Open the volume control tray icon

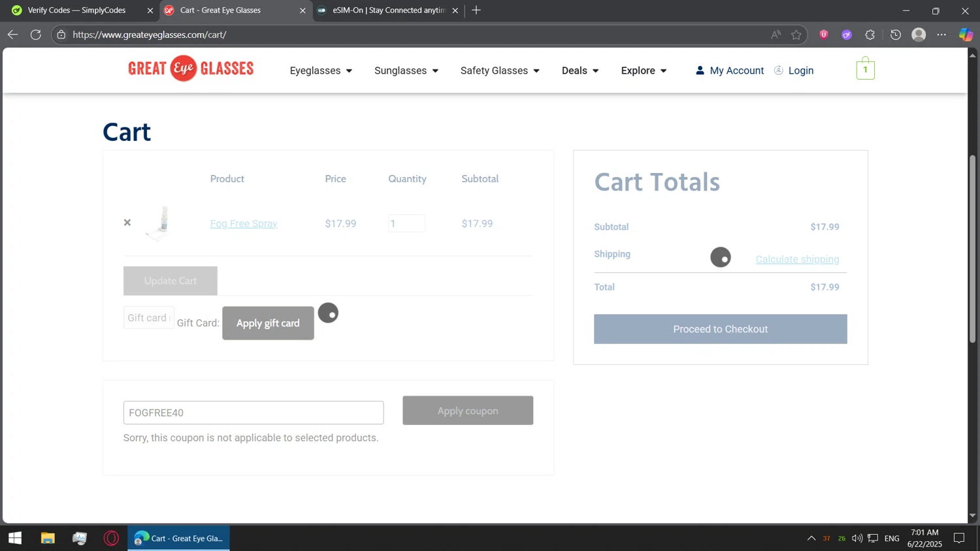(x=857, y=538)
